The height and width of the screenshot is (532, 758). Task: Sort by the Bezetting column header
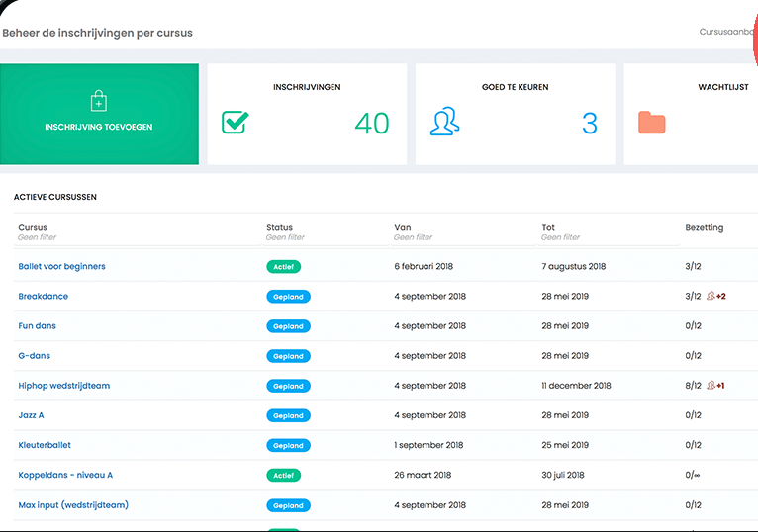[705, 227]
